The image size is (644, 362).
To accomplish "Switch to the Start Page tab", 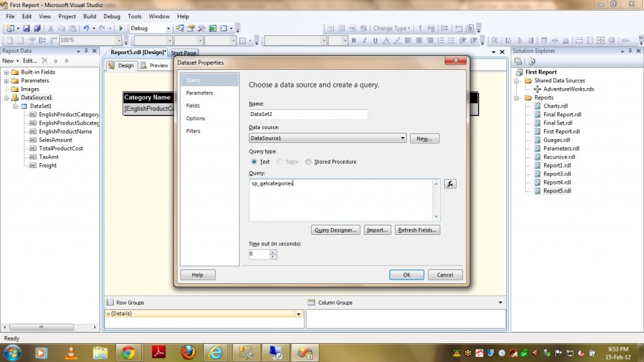I will (184, 53).
